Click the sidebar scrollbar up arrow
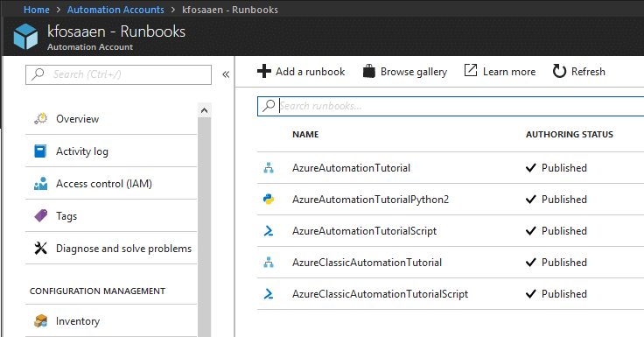 (204, 110)
